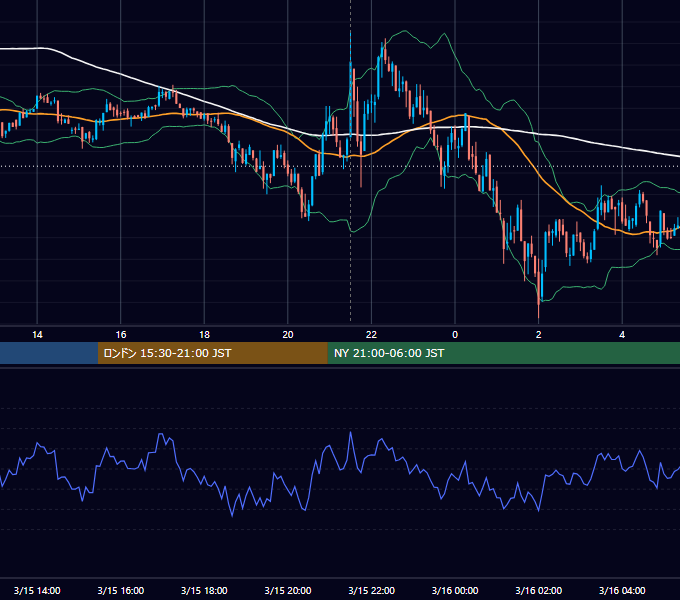The width and height of the screenshot is (680, 600).
Task: Click the 3/15 22:00 time label
Action: 372,590
